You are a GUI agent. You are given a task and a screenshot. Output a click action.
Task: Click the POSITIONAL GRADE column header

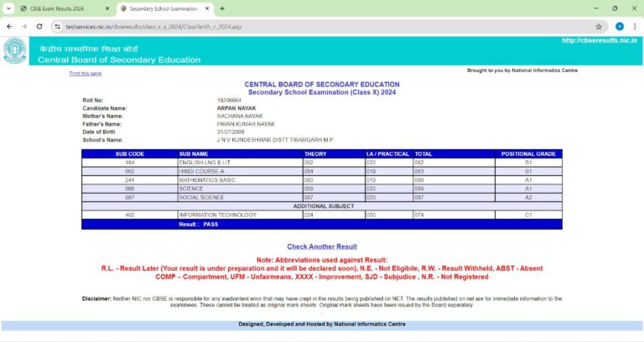point(528,154)
